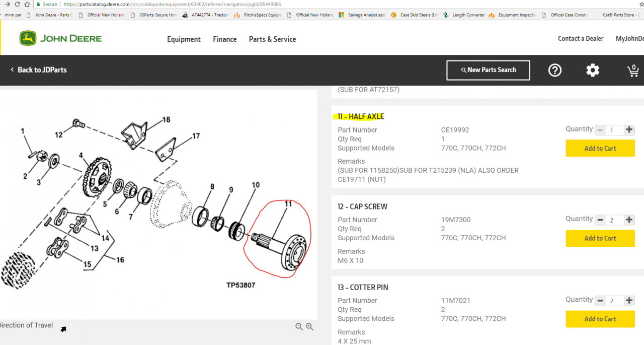Select callout 8 in diagram

click(212, 187)
